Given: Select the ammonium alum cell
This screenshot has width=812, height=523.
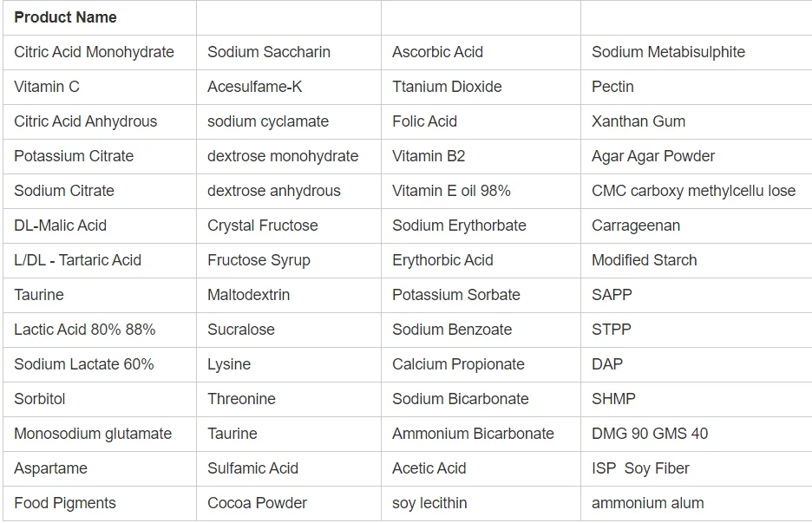Looking at the screenshot, I should click(648, 503).
